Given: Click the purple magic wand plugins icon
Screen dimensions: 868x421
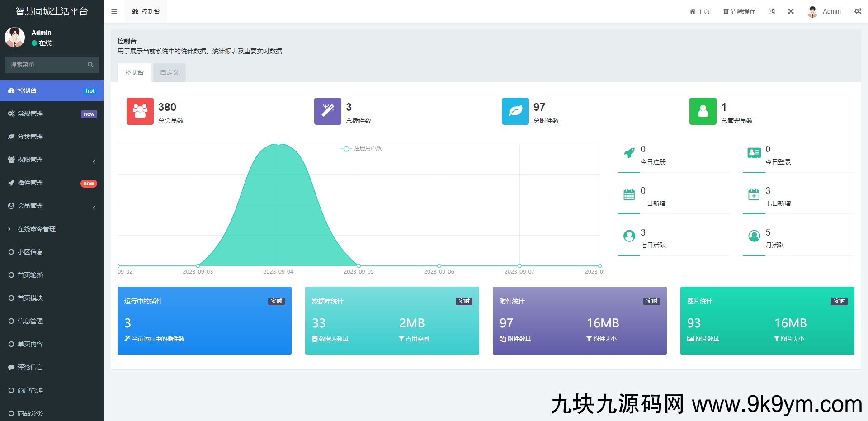Looking at the screenshot, I should 327,111.
